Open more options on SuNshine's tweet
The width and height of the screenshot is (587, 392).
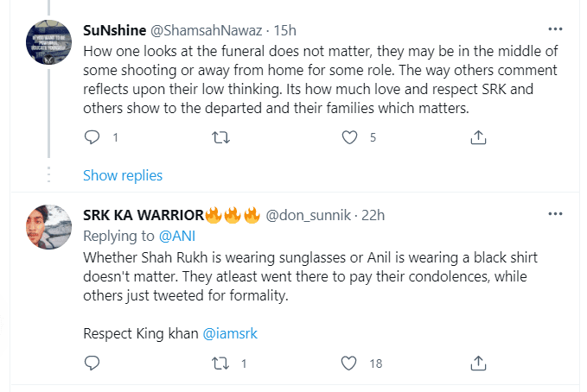pyautogui.click(x=555, y=28)
